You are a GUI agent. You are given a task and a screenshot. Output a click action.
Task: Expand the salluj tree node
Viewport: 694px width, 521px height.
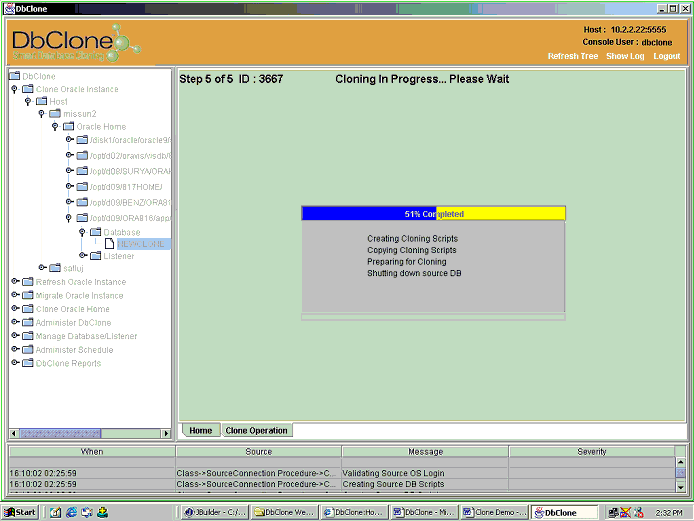(42, 267)
